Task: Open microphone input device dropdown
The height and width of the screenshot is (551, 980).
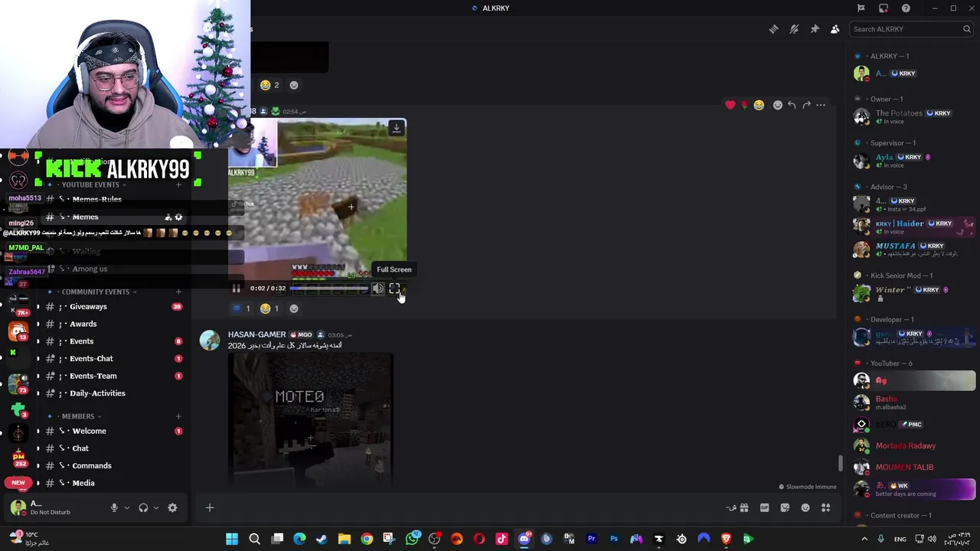Action: point(127,507)
